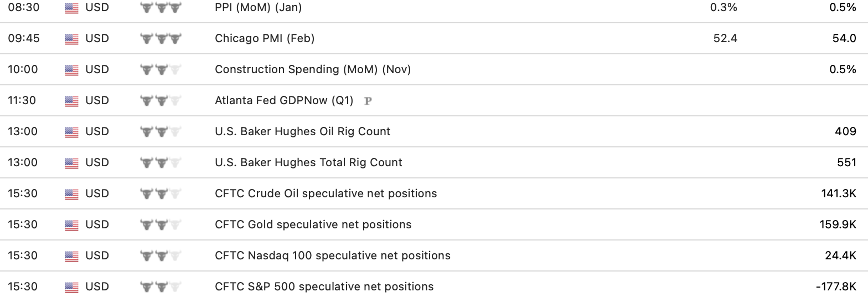
Task: Click the US flag beside CFTC Gold positions
Action: click(71, 225)
